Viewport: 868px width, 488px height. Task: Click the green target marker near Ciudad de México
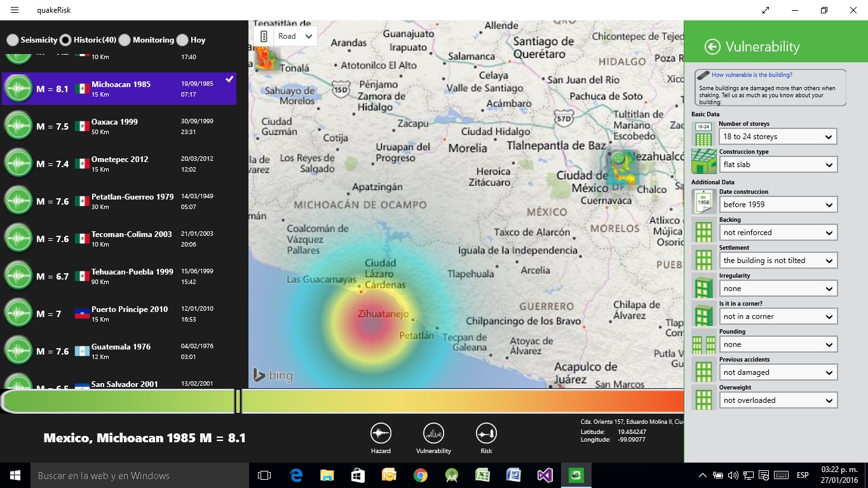point(618,157)
